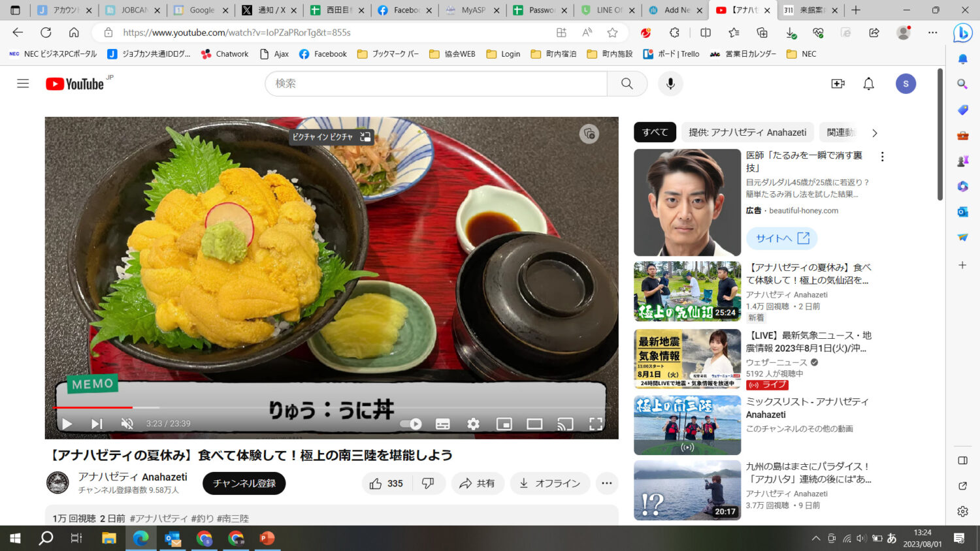Open YouTube hamburger guide menu
The image size is (980, 551).
(23, 84)
